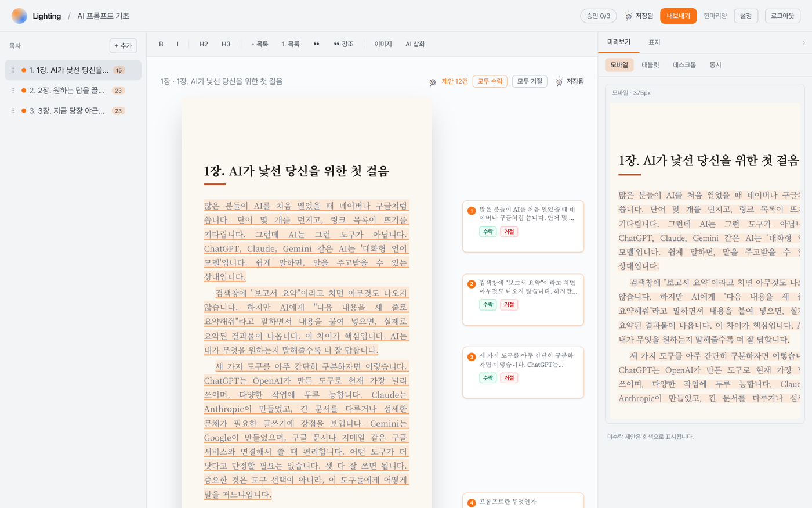Select the 태블릿 preview mode
812x508 pixels.
coord(650,65)
